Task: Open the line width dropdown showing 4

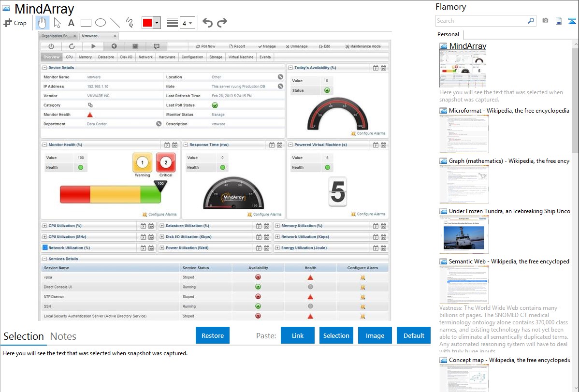Action: (187, 23)
